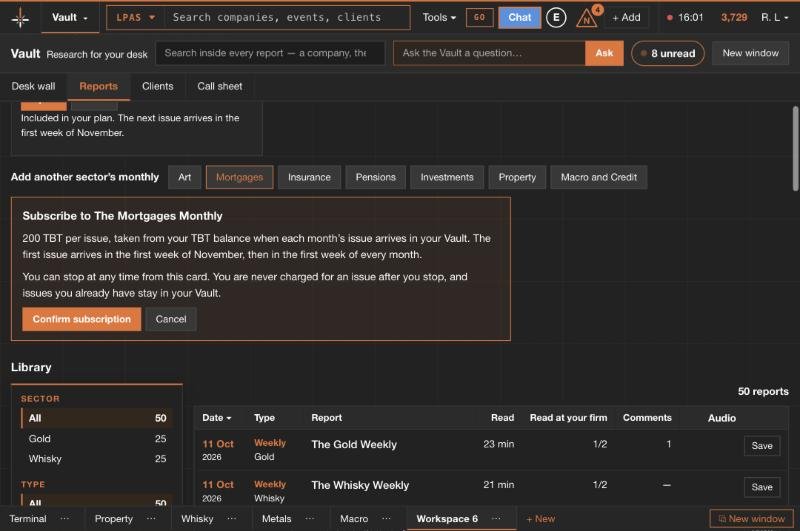Image resolution: width=800 pixels, height=531 pixels.
Task: Open the notifications warning triangle icon
Action: (587, 19)
